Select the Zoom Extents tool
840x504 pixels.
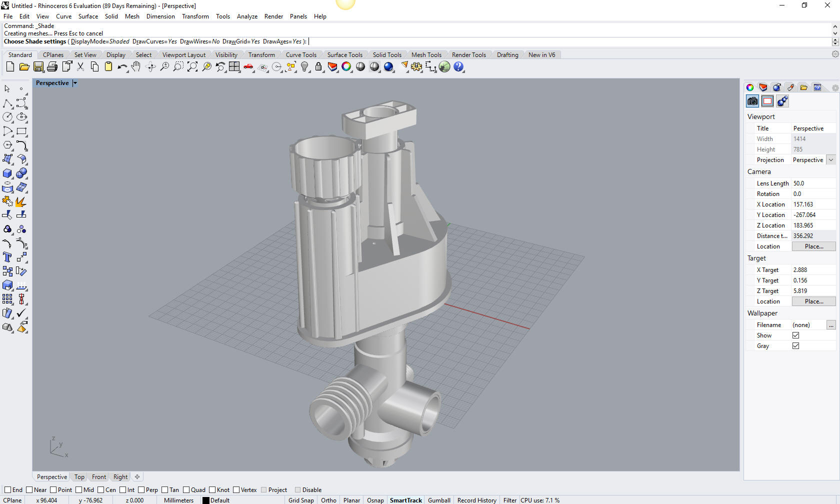[x=192, y=66]
